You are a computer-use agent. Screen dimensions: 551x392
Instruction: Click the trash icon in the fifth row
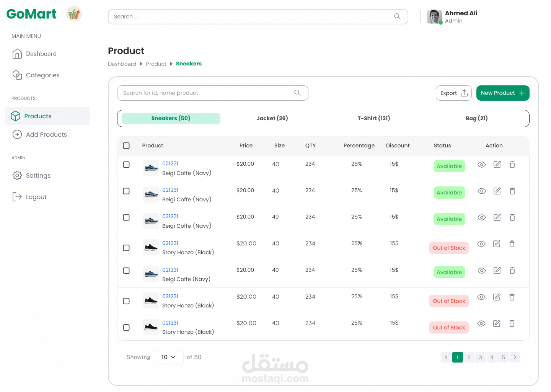pyautogui.click(x=512, y=271)
